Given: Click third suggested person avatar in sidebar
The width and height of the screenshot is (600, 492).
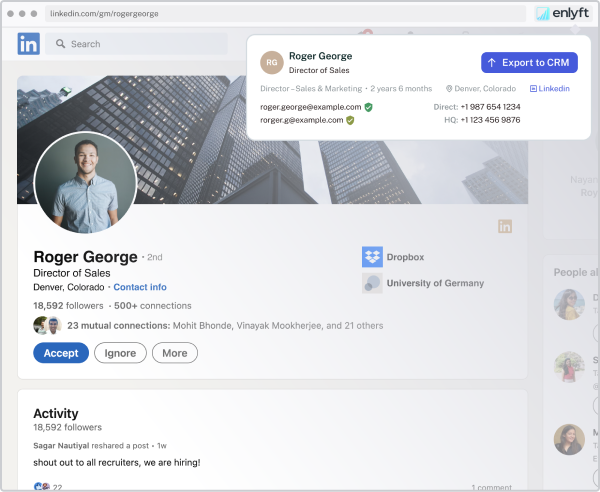Looking at the screenshot, I should coord(569,439).
